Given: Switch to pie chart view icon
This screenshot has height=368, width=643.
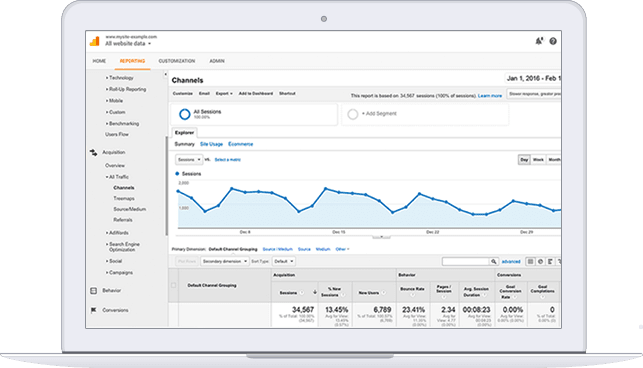Looking at the screenshot, I should (540, 261).
